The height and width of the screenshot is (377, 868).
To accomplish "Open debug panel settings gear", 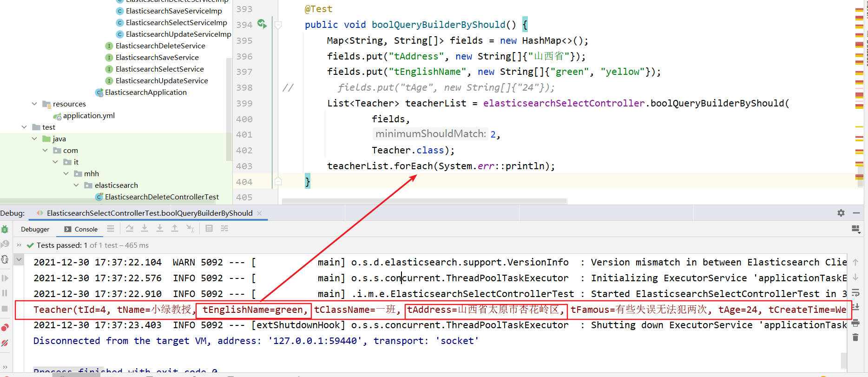I will (x=841, y=213).
